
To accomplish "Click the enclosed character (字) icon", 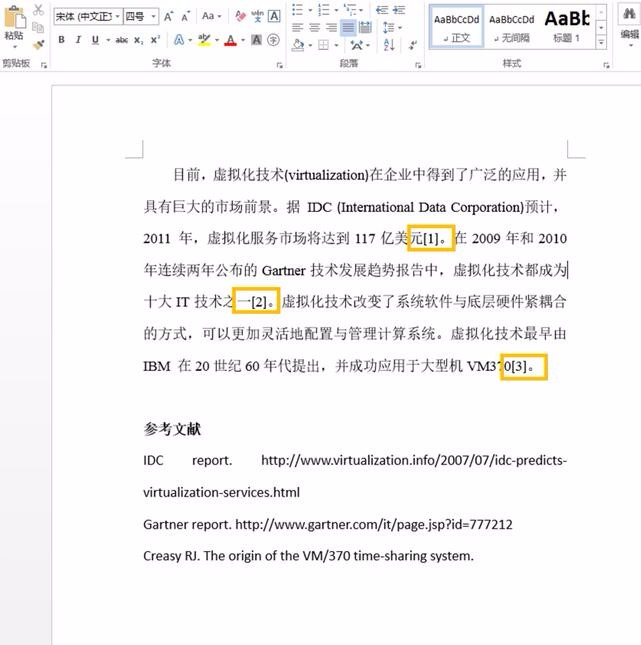I will point(273,40).
